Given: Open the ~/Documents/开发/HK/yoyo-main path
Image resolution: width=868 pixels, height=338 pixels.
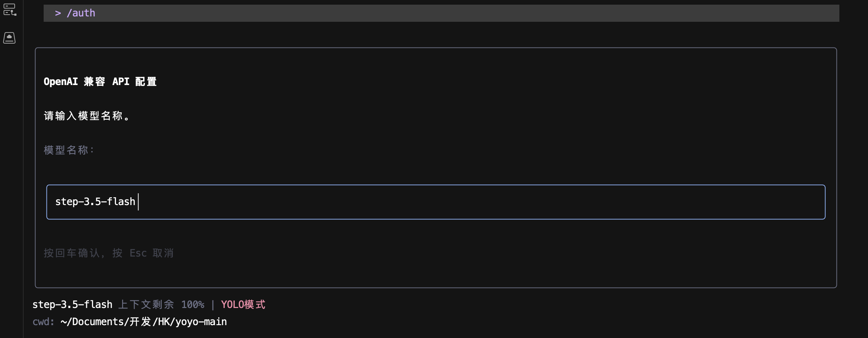Looking at the screenshot, I should tap(143, 322).
